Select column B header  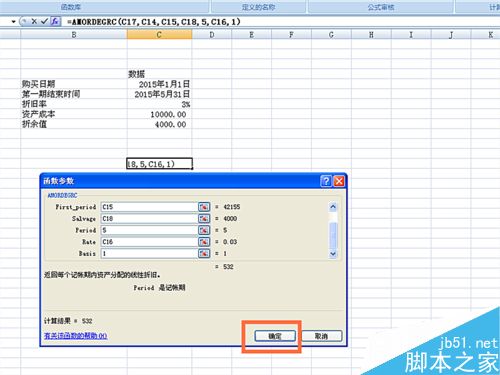74,35
